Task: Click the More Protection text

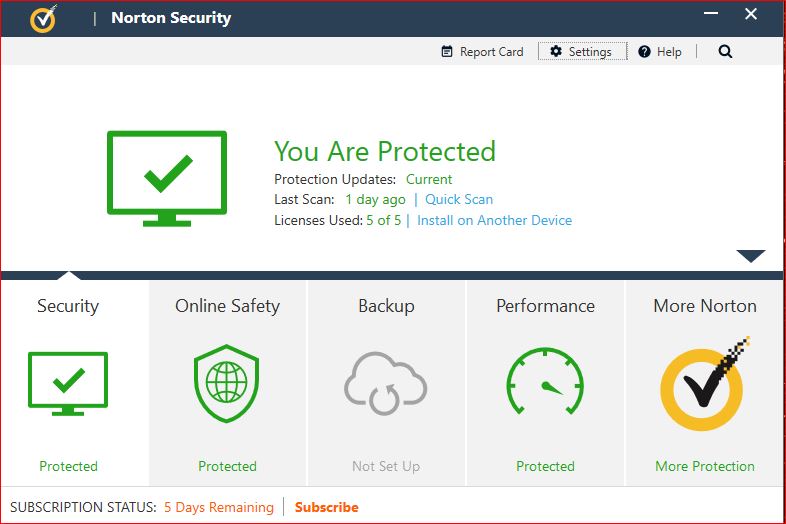Action: tap(705, 466)
